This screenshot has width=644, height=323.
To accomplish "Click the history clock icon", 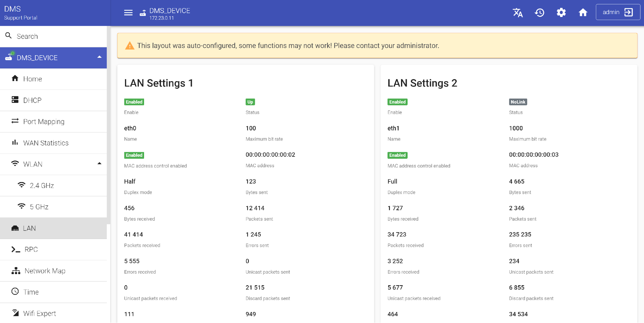I will 539,13.
